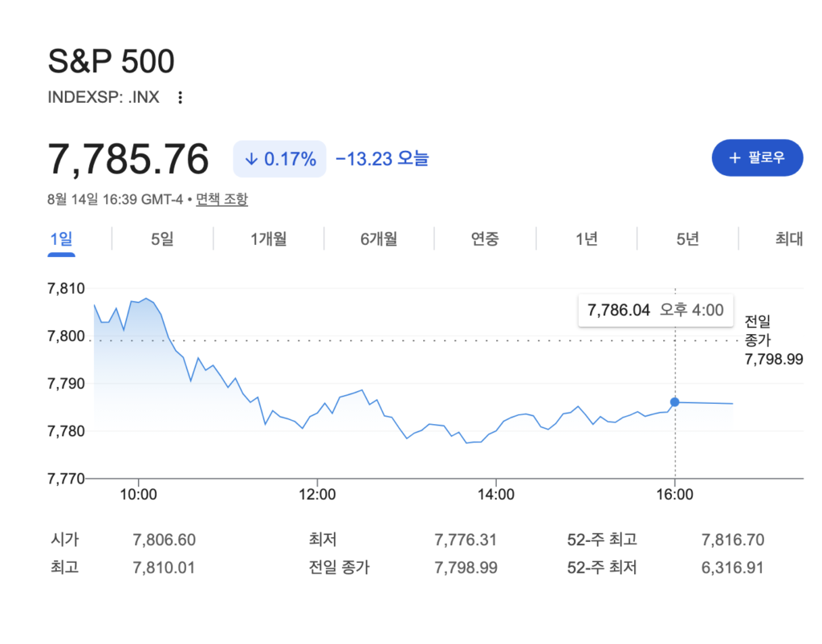
Task: Click the 전일 종가 7,798.99 chart label
Action: pos(774,340)
